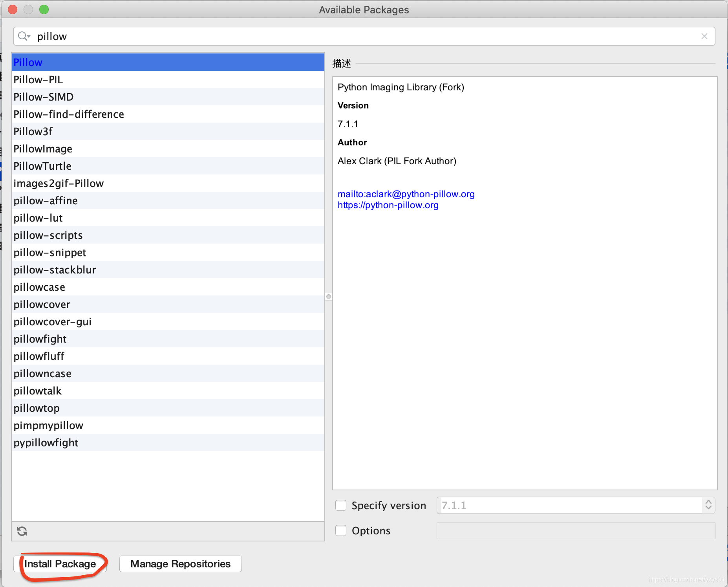Select the pillowcover-gui package

168,321
